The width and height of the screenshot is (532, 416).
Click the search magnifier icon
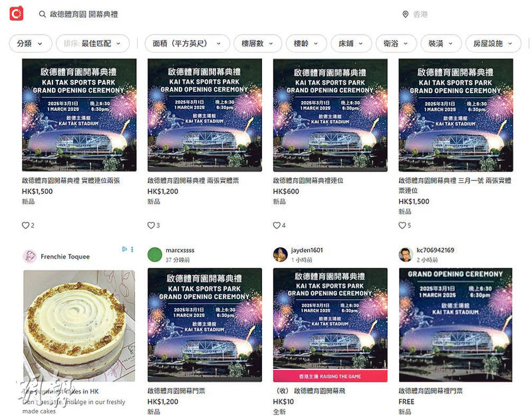43,14
